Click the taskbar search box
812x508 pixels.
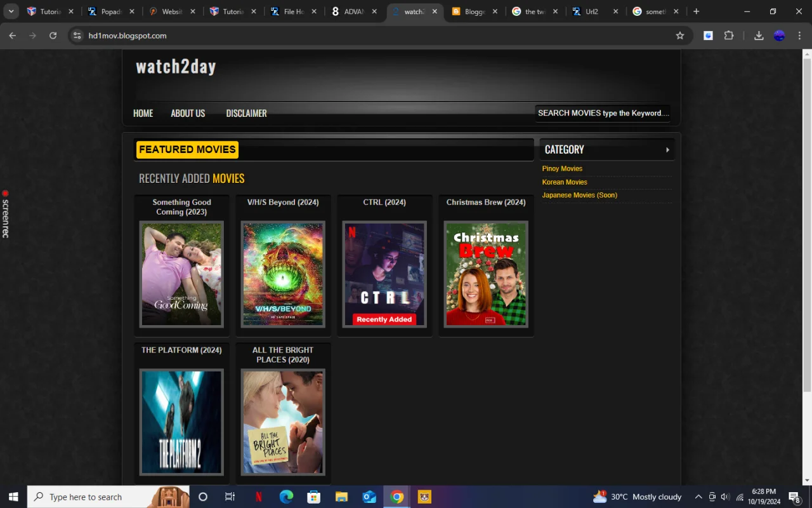click(108, 497)
